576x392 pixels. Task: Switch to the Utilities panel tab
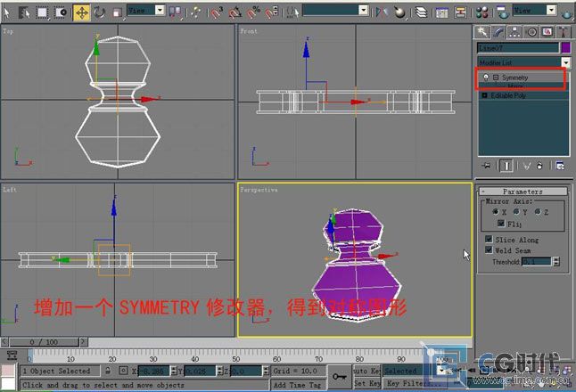564,32
